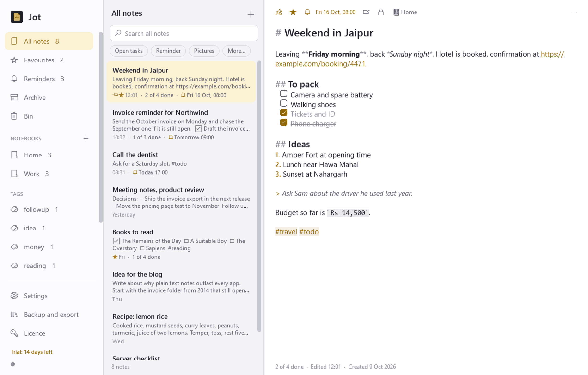Open the Bin section
The image size is (588, 375).
click(49, 116)
